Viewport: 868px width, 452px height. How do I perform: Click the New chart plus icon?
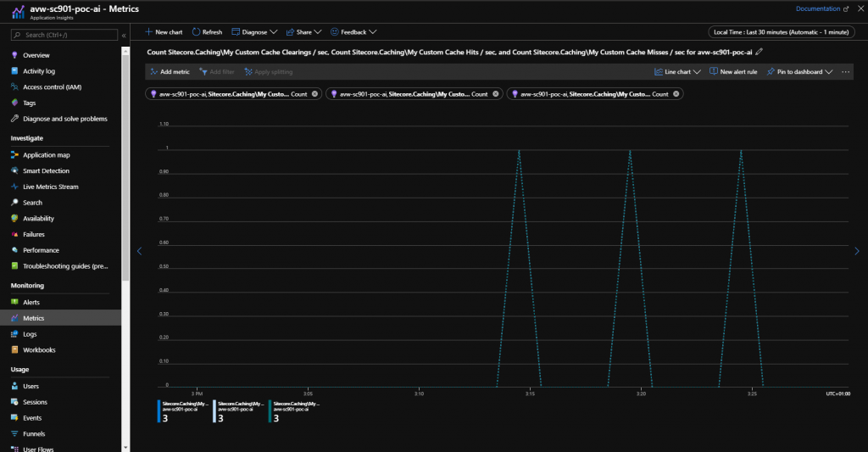(x=149, y=32)
